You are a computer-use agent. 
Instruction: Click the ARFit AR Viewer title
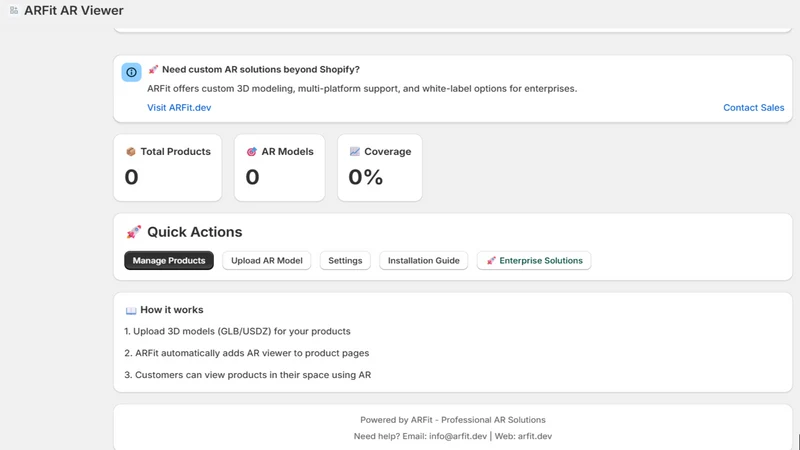tap(73, 10)
